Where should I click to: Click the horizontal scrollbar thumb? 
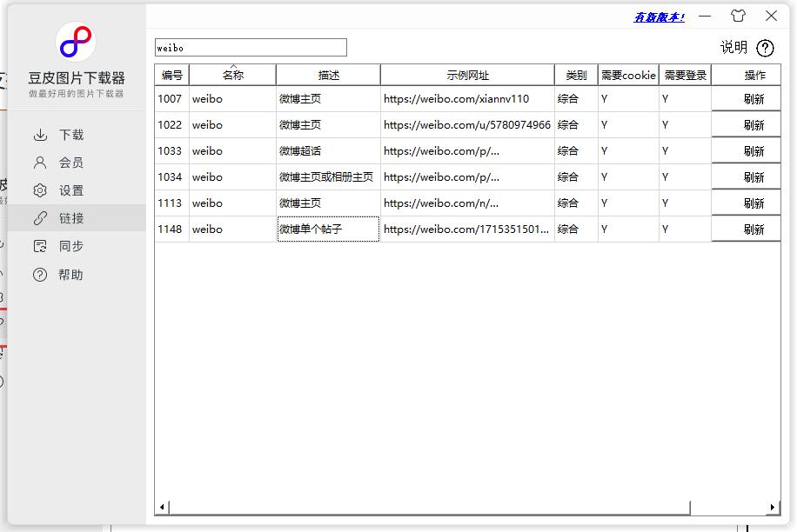430,507
